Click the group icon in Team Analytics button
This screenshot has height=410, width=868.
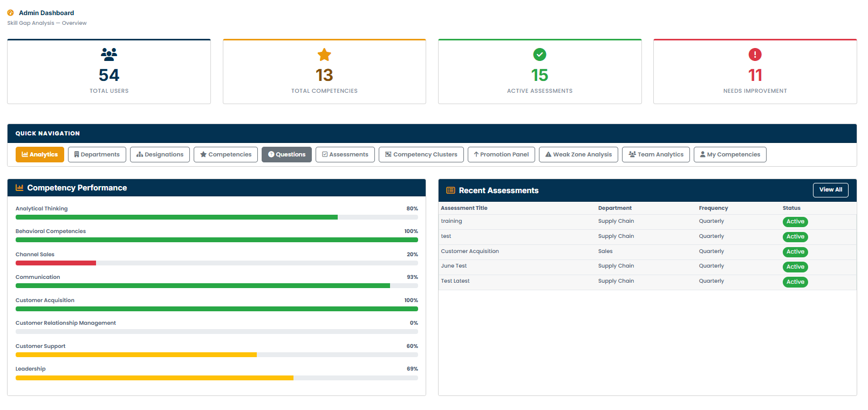click(x=632, y=154)
